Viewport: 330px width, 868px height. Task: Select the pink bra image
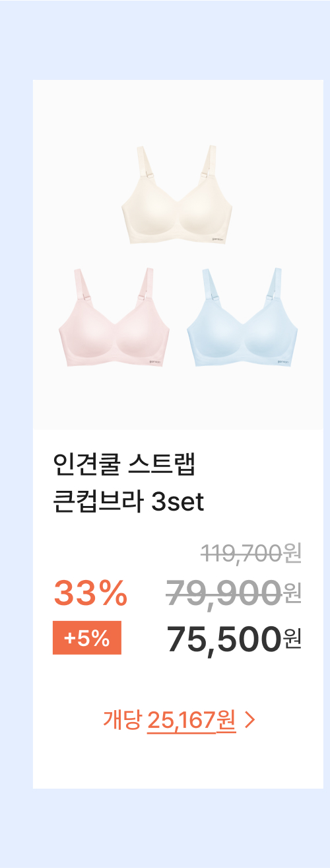114,318
